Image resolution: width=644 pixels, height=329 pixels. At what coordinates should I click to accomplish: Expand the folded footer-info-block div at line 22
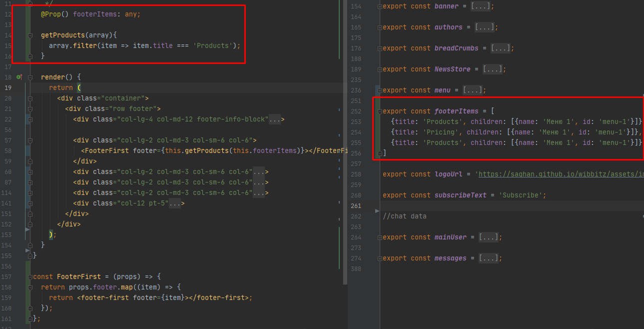coord(30,119)
